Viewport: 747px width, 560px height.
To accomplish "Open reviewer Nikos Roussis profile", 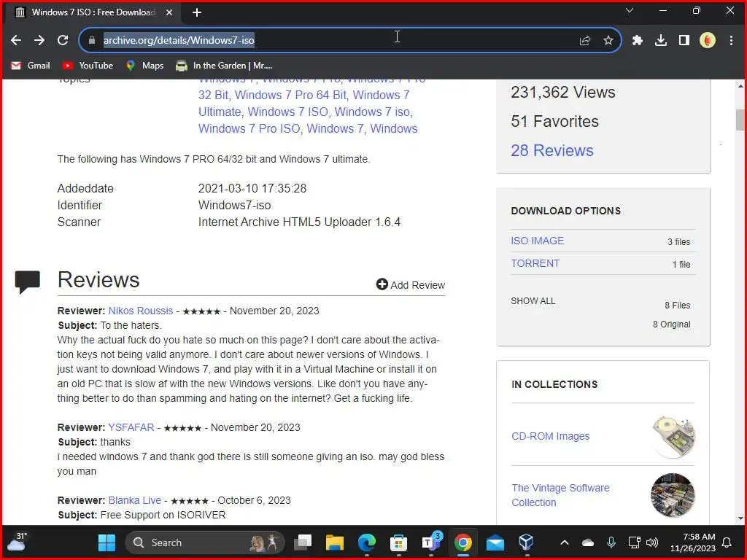I will tap(141, 311).
